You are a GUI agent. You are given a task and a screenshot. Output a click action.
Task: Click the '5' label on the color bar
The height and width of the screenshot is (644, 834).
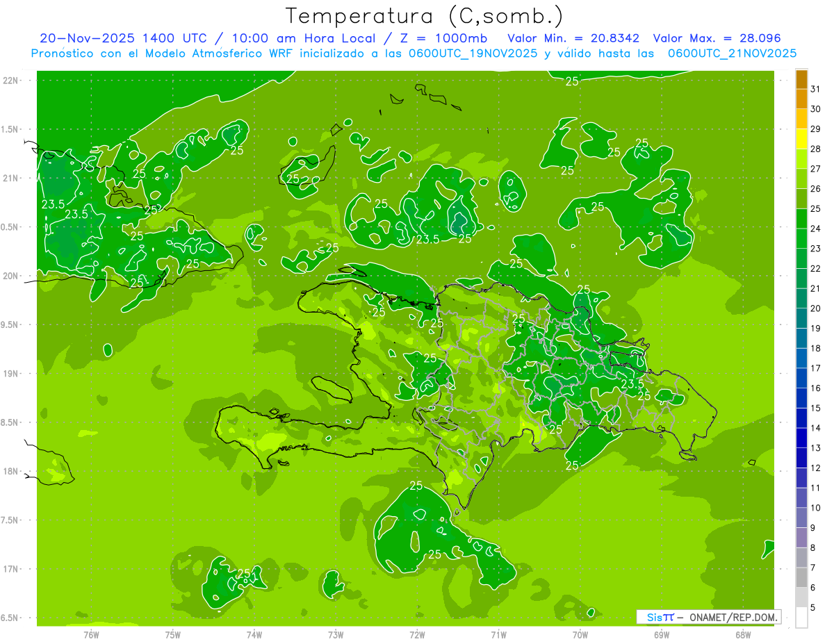pos(813,608)
